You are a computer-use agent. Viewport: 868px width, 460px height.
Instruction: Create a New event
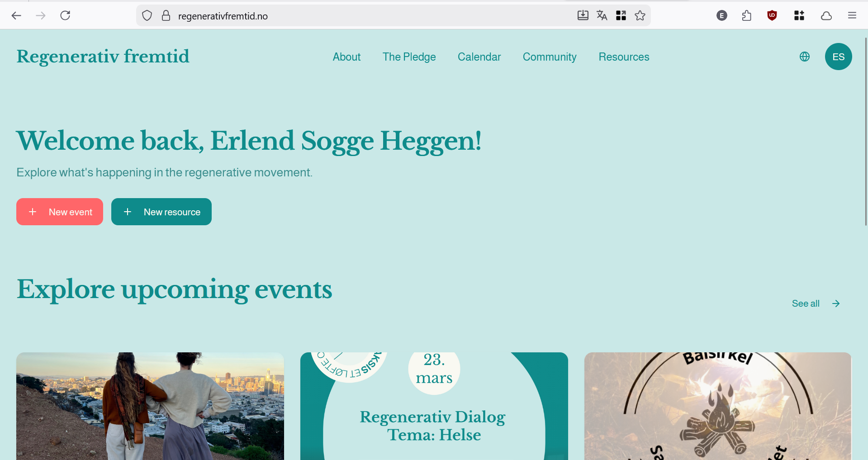coord(60,212)
